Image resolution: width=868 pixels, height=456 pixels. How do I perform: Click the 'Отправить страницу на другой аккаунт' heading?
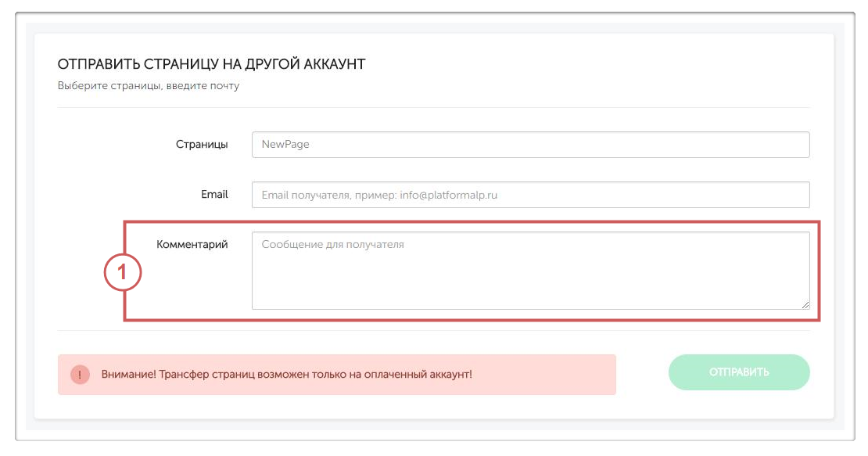coord(211,64)
